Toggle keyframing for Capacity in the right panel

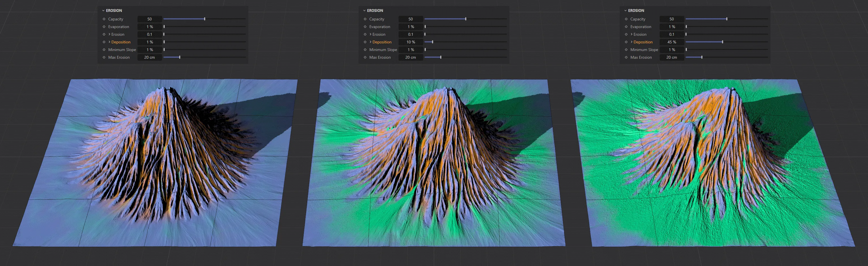click(626, 19)
